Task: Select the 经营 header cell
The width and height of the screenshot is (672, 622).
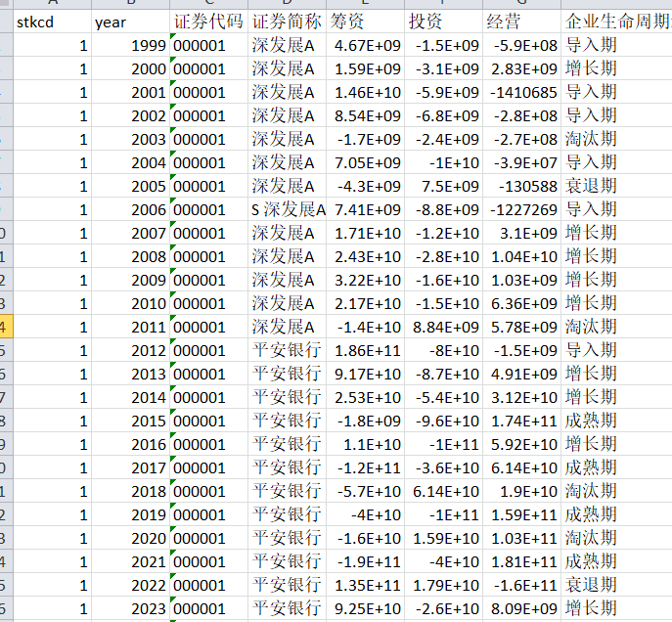Action: point(521,22)
